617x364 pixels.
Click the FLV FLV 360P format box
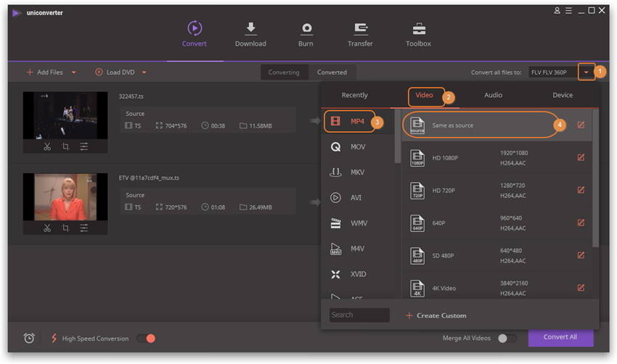point(552,73)
